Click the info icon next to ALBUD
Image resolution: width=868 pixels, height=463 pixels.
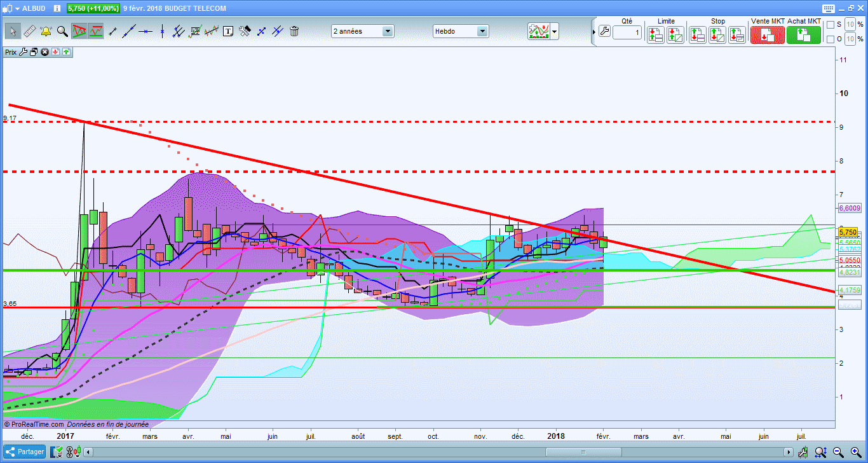coord(57,9)
